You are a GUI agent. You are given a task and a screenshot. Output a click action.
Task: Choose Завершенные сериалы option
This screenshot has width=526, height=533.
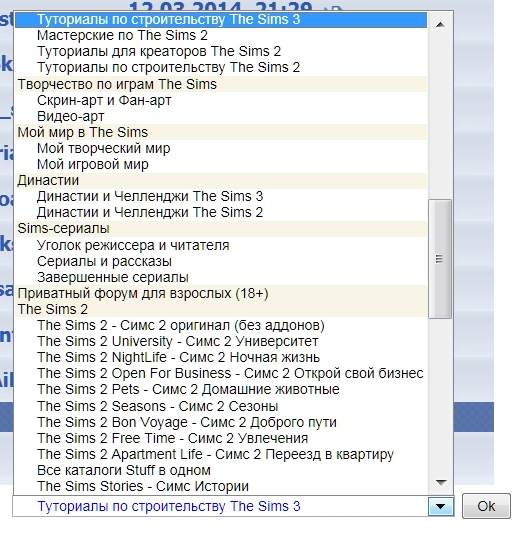click(221, 277)
